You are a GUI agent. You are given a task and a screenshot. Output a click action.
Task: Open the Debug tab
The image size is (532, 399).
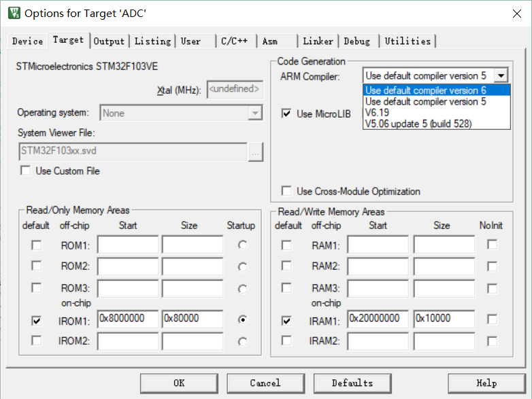[x=359, y=41]
